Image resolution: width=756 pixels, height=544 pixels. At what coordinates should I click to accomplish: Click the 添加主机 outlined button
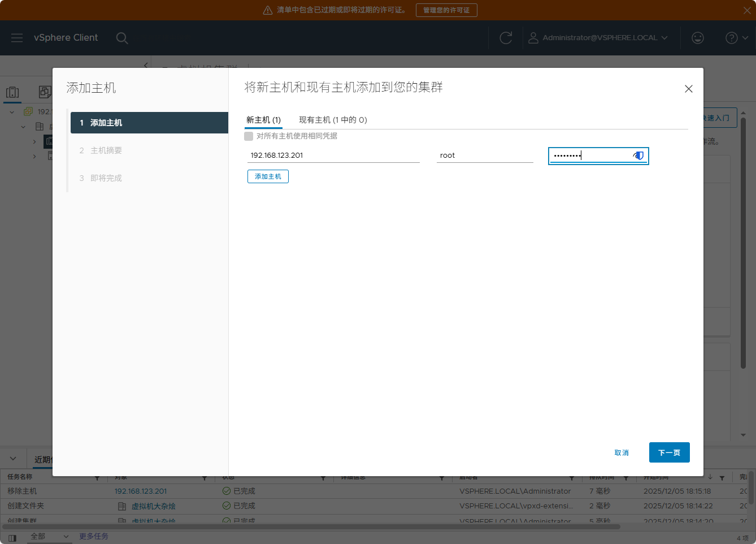click(x=268, y=176)
